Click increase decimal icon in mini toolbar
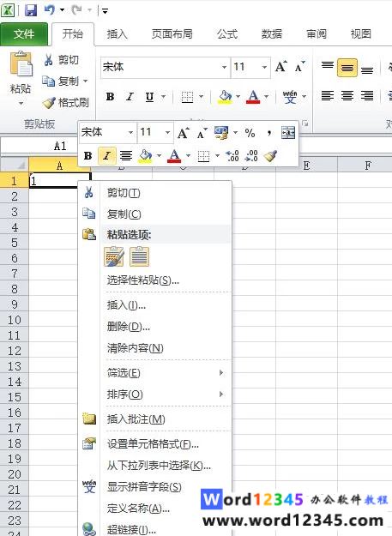392x536 pixels. [232, 156]
